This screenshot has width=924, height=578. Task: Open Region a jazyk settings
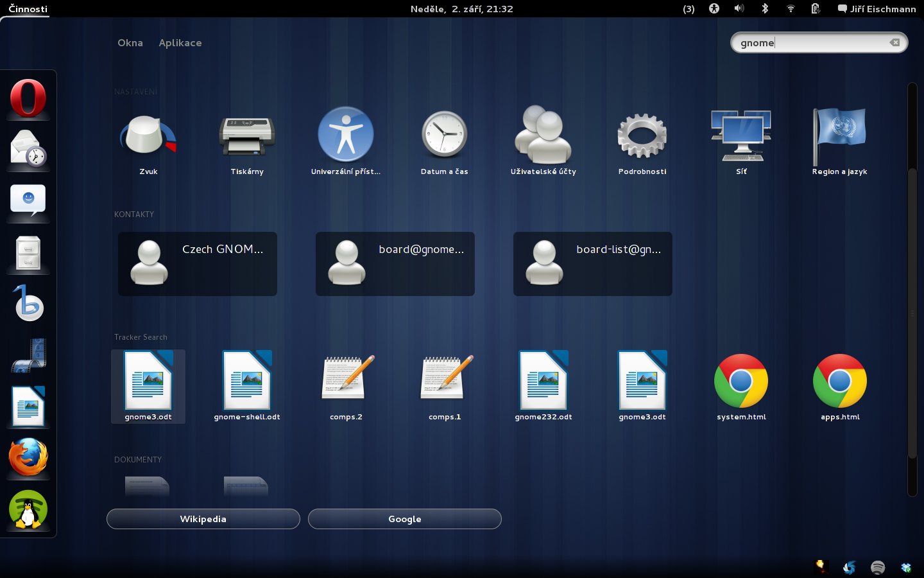839,143
